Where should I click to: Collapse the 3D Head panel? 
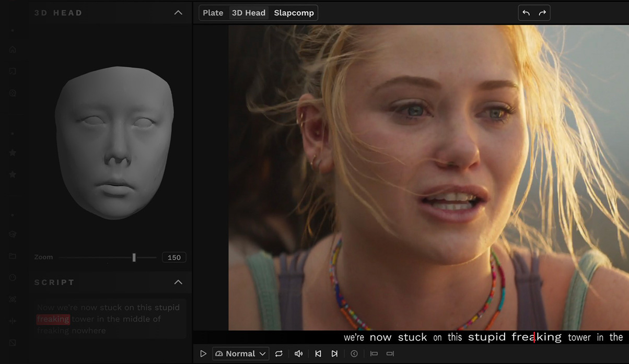(178, 13)
